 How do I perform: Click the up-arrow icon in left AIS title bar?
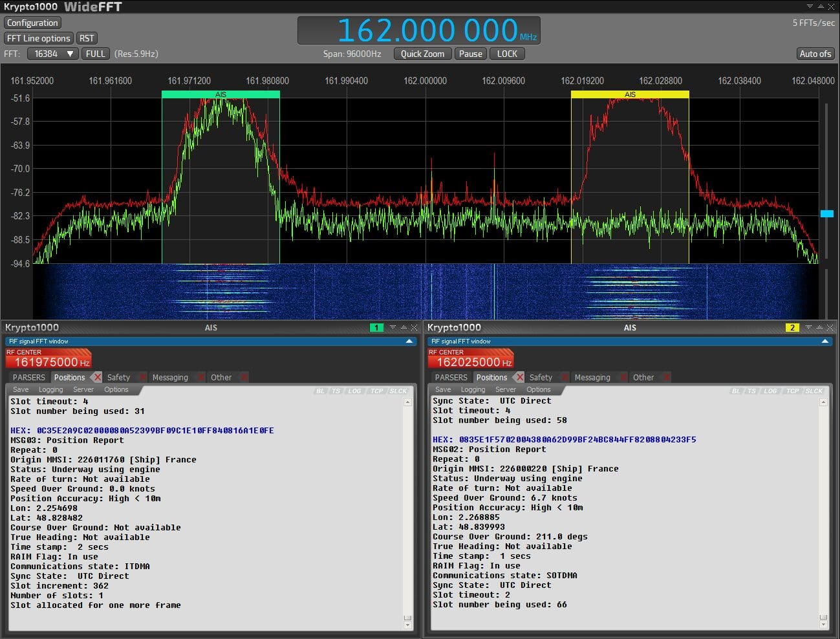(x=403, y=327)
